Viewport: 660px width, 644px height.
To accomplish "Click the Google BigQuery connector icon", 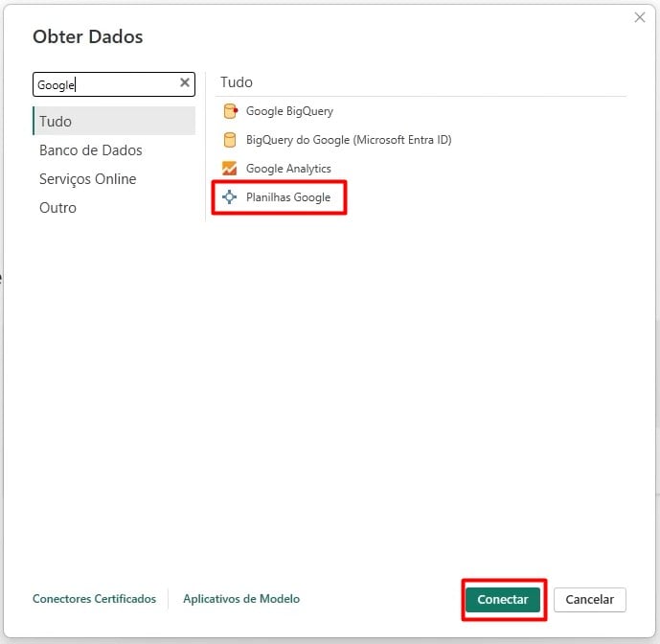I will coord(230,111).
